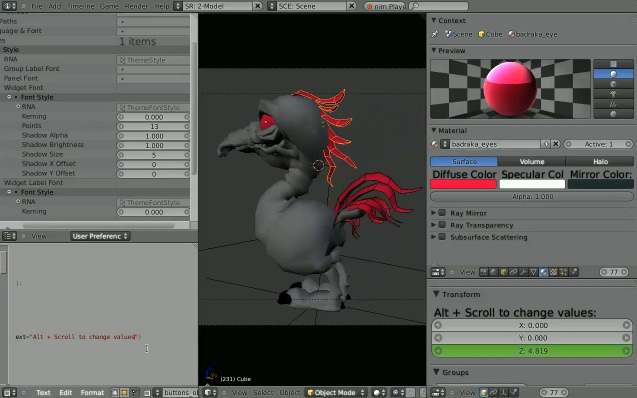637x398 pixels.
Task: Select the monkey preview type icon
Action: [x=613, y=94]
